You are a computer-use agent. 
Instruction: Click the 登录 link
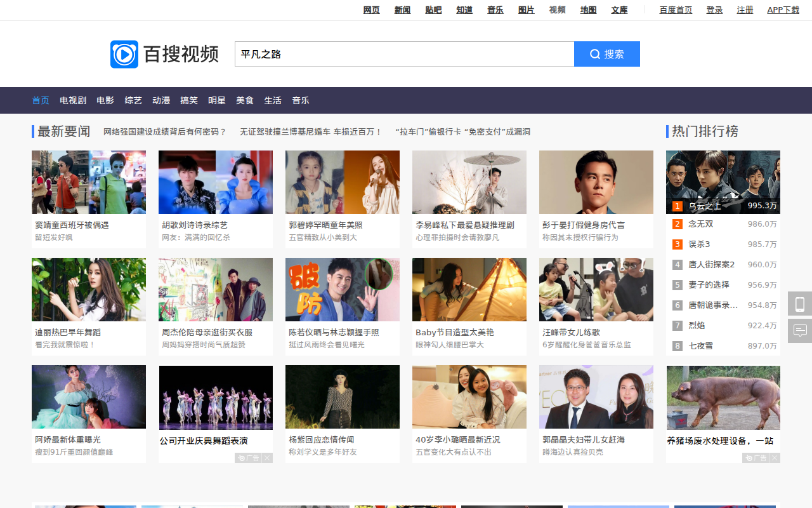[x=715, y=10]
